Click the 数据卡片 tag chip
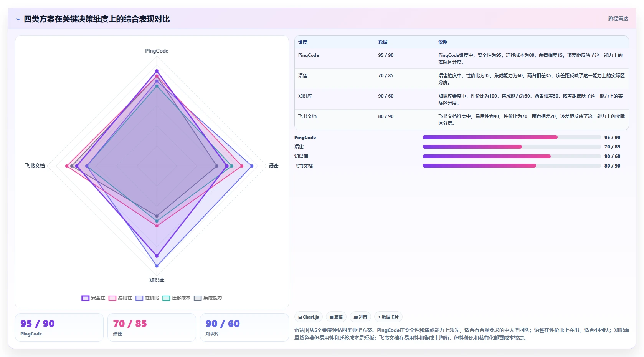The width and height of the screenshot is (644, 357). pos(388,317)
